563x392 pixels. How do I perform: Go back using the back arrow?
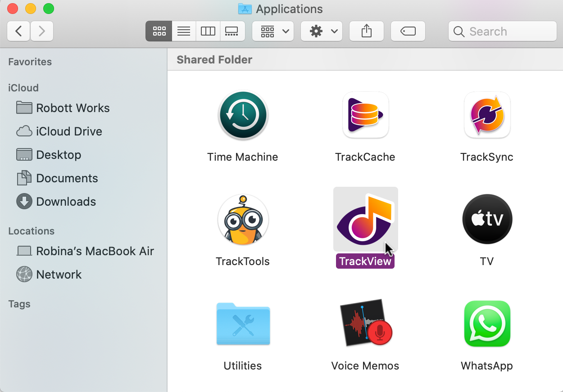click(18, 32)
